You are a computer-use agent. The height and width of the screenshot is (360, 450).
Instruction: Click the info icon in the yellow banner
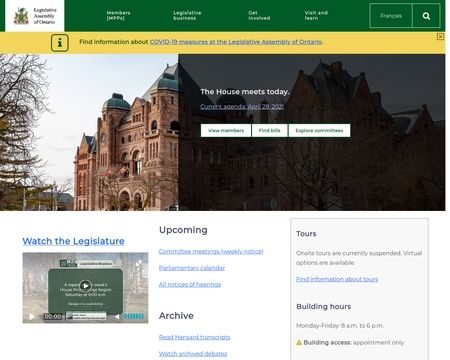click(60, 43)
